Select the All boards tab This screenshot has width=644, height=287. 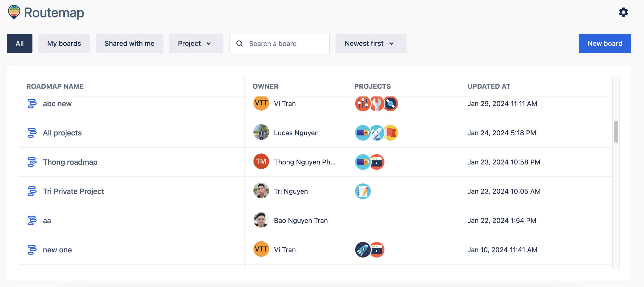coord(20,43)
